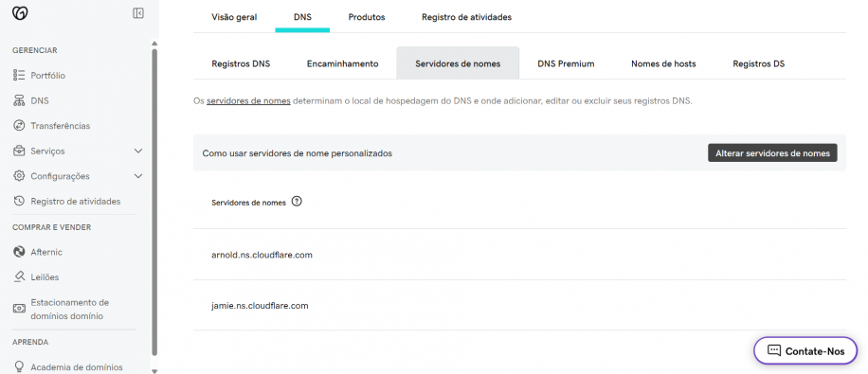The width and height of the screenshot is (868, 374).
Task: Open the Leilões auction hammer icon
Action: click(x=19, y=276)
